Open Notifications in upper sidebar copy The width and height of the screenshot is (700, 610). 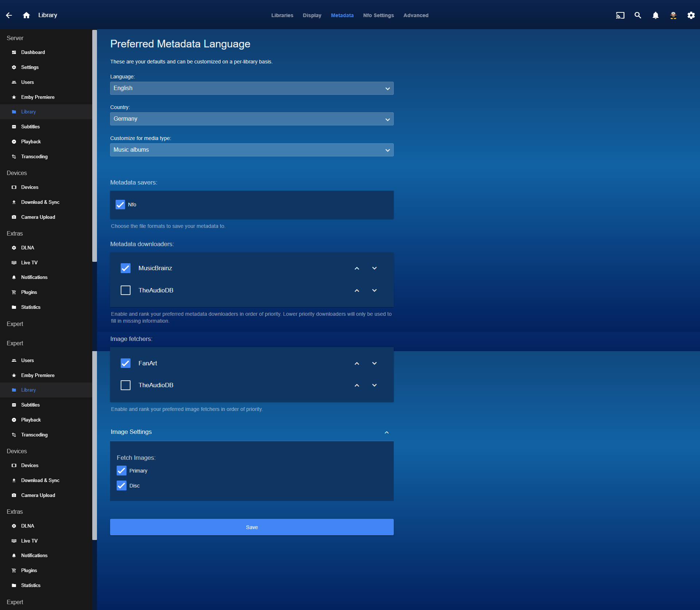[46, 277]
